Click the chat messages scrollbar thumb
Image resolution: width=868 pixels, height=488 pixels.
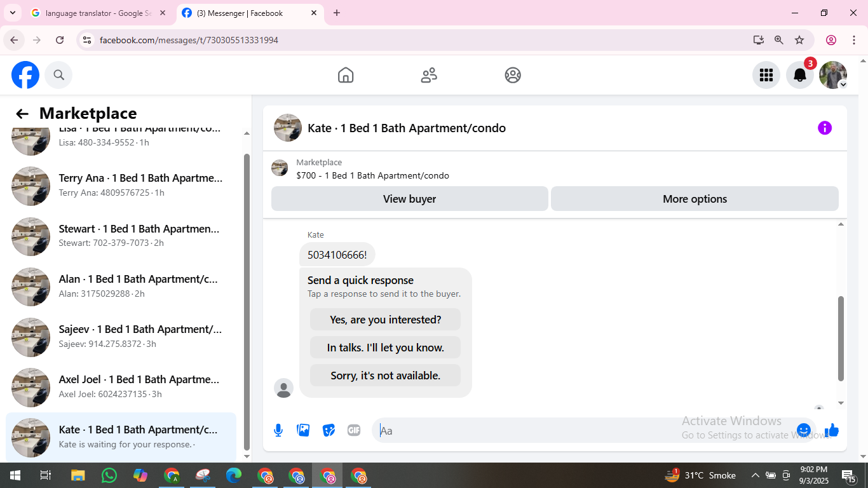[x=841, y=338]
